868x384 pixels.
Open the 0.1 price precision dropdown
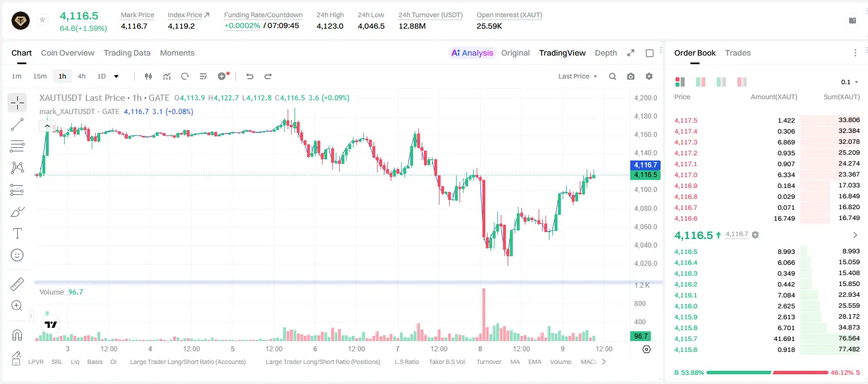click(x=850, y=82)
